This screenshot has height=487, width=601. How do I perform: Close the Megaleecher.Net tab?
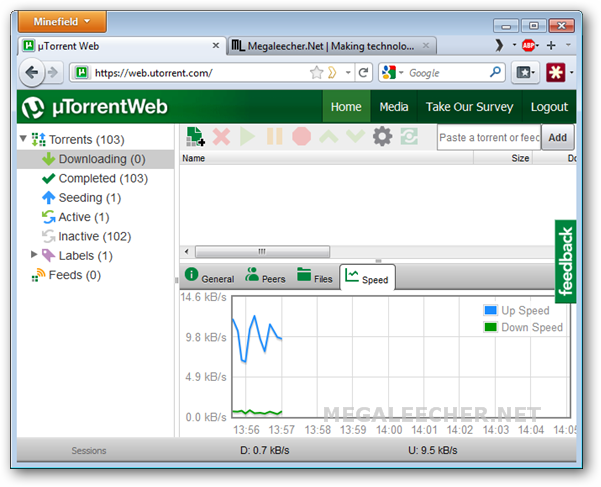[x=426, y=46]
